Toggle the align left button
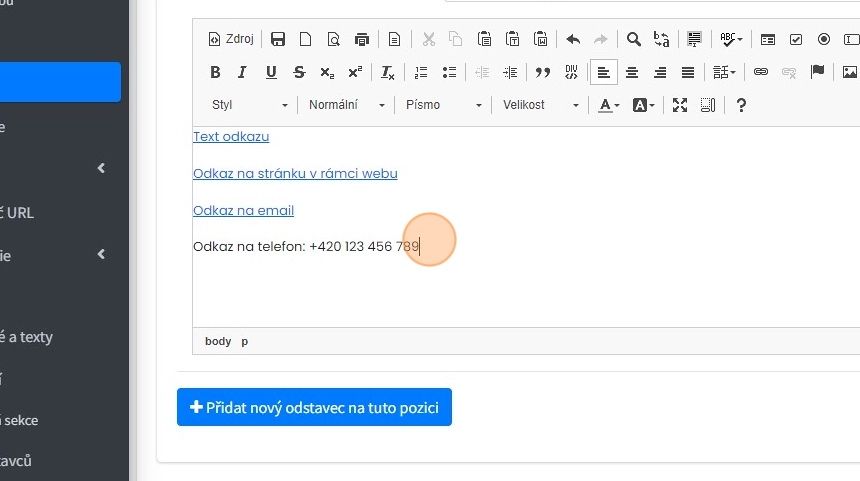 click(603, 72)
